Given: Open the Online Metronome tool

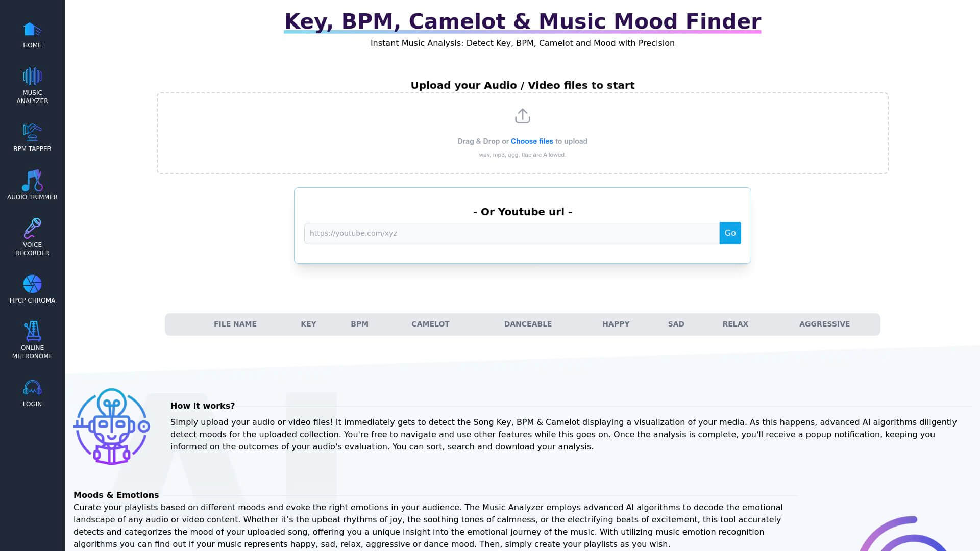Looking at the screenshot, I should [32, 340].
